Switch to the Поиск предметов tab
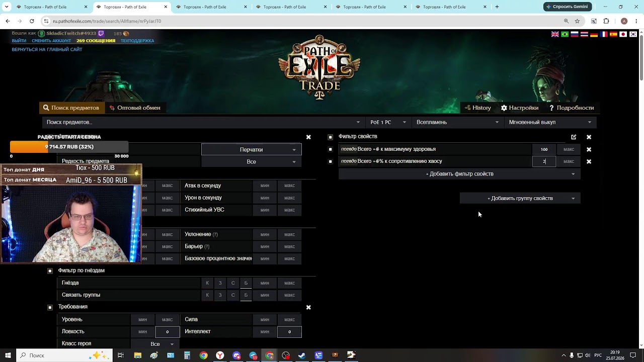The width and height of the screenshot is (644, 362). [71, 108]
